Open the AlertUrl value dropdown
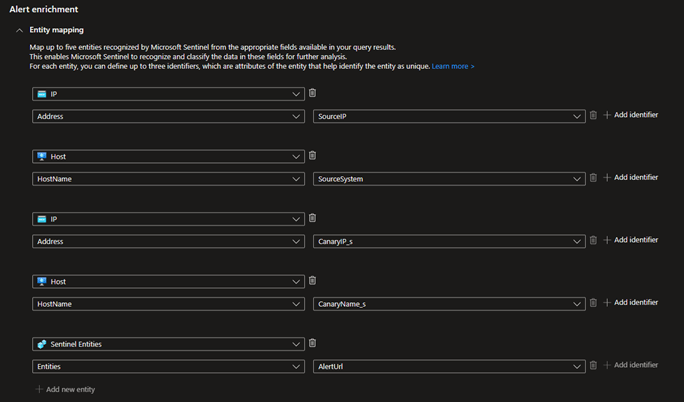Image resolution: width=684 pixels, height=402 pixels. tap(449, 367)
